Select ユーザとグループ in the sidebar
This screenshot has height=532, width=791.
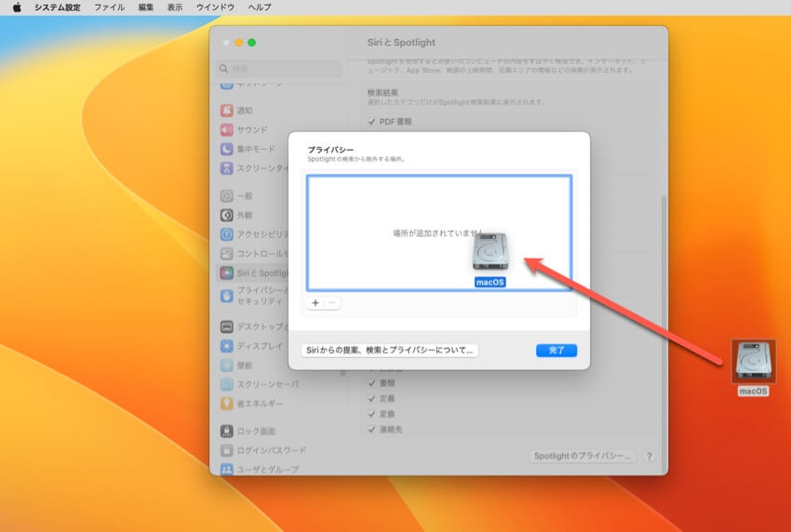pos(260,470)
